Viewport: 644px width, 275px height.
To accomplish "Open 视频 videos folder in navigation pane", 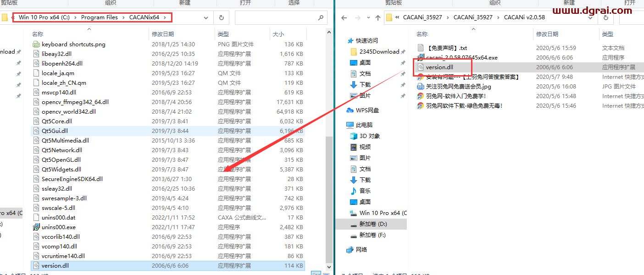I will tap(360, 147).
